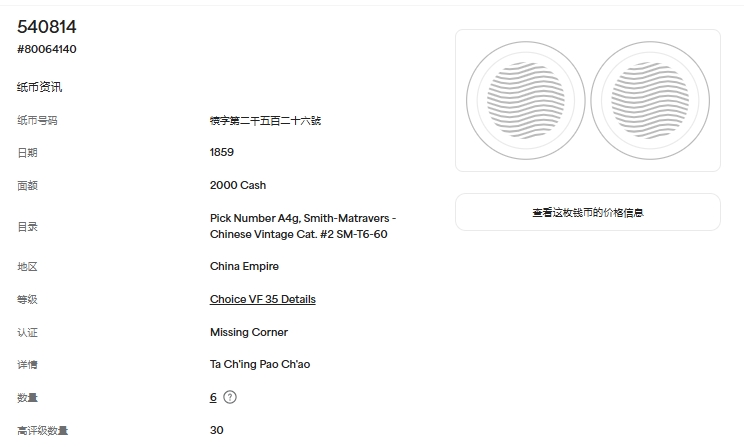This screenshot has height=447, width=744.
Task: Click the China Empire region value
Action: [244, 266]
